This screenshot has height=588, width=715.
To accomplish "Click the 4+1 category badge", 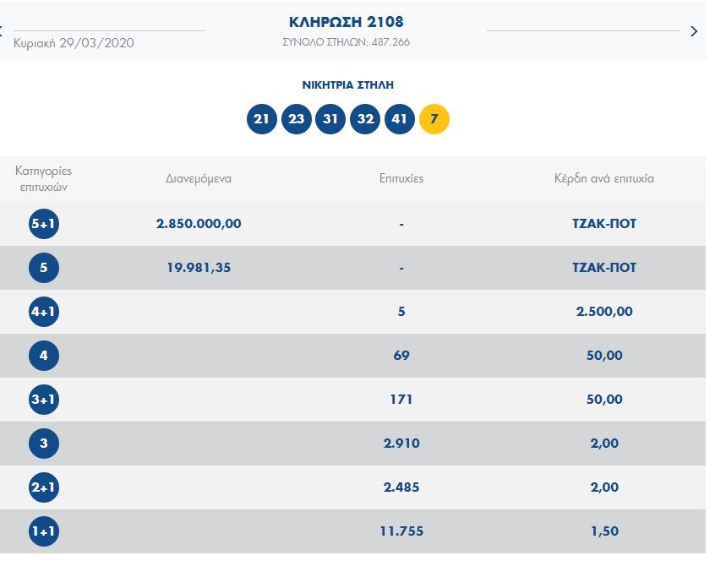I will (x=44, y=312).
